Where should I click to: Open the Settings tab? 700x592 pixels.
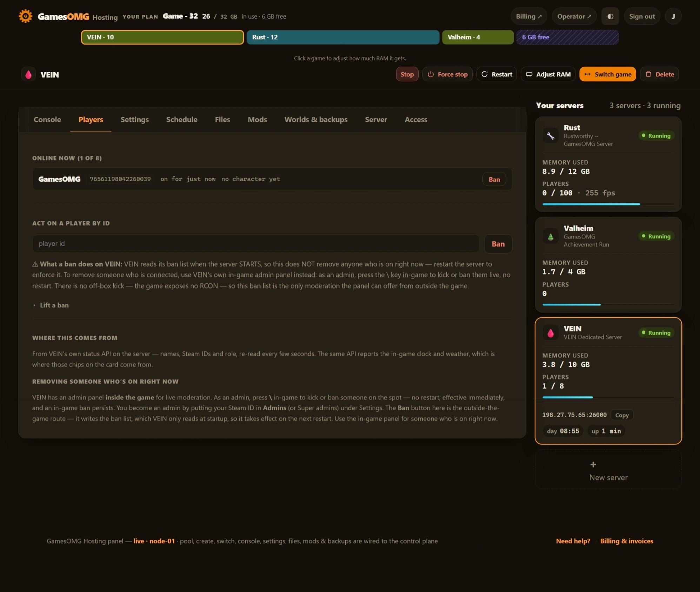pos(134,120)
